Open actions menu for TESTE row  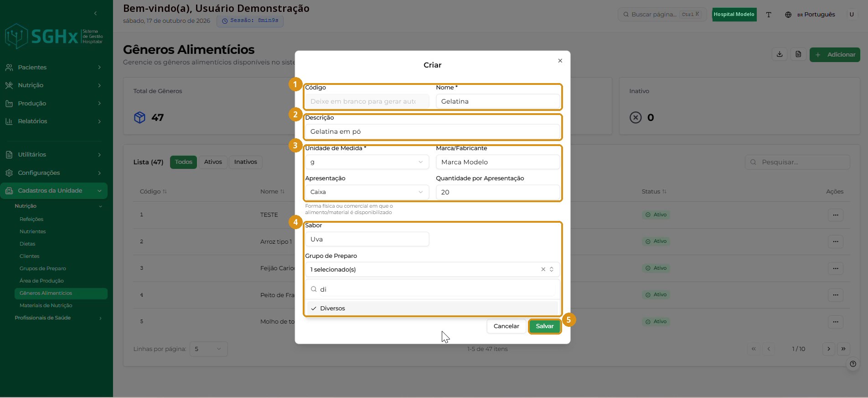click(x=835, y=215)
